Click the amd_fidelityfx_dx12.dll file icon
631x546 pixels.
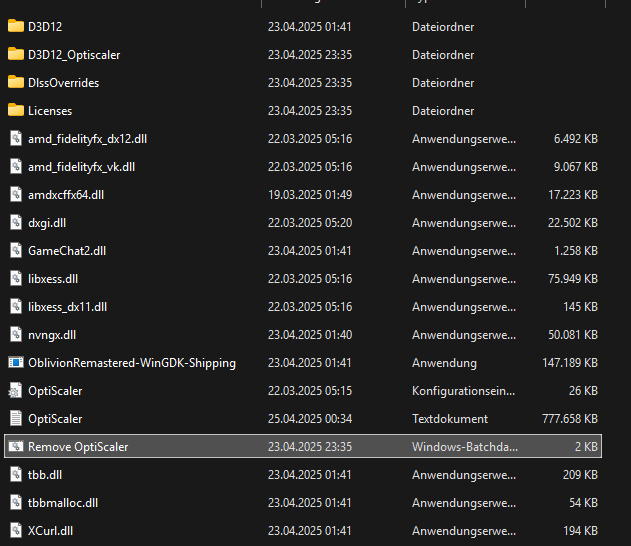16,138
